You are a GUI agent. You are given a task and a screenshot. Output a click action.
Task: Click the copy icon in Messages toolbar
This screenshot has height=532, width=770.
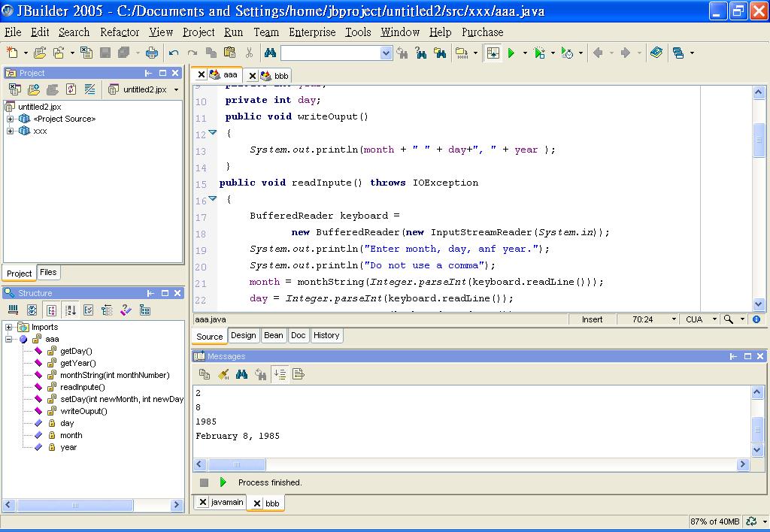pyautogui.click(x=205, y=374)
